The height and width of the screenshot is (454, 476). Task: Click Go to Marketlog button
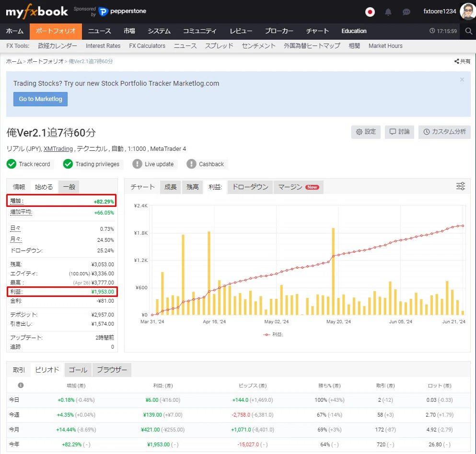(40, 99)
